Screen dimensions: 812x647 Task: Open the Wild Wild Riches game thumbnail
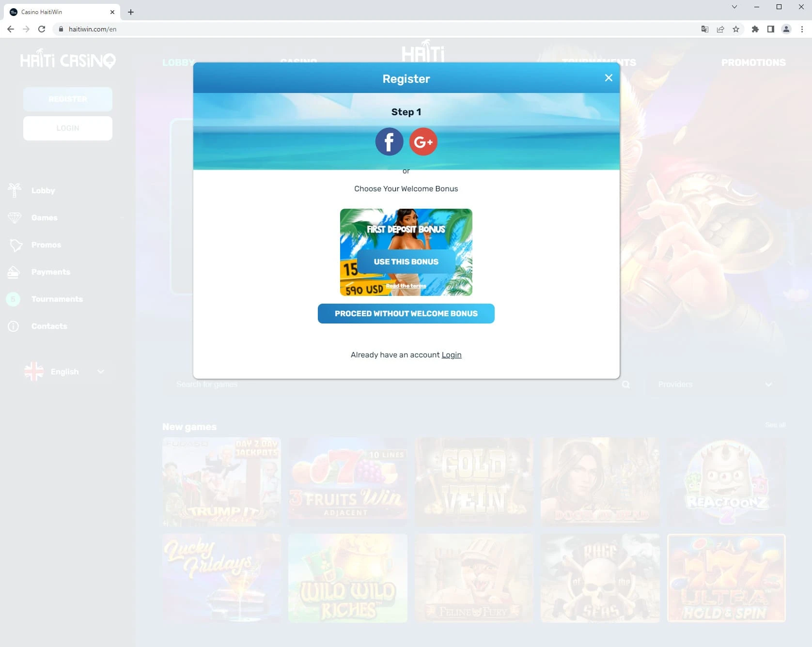pyautogui.click(x=347, y=578)
